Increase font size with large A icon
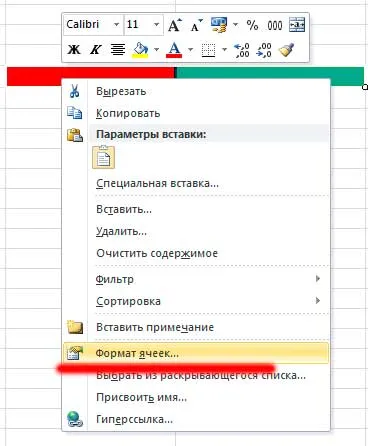The width and height of the screenshot is (368, 446). point(175,25)
